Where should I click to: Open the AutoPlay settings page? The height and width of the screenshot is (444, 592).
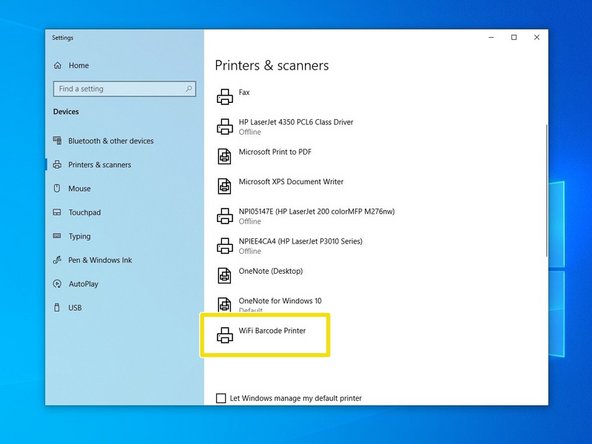click(x=83, y=284)
